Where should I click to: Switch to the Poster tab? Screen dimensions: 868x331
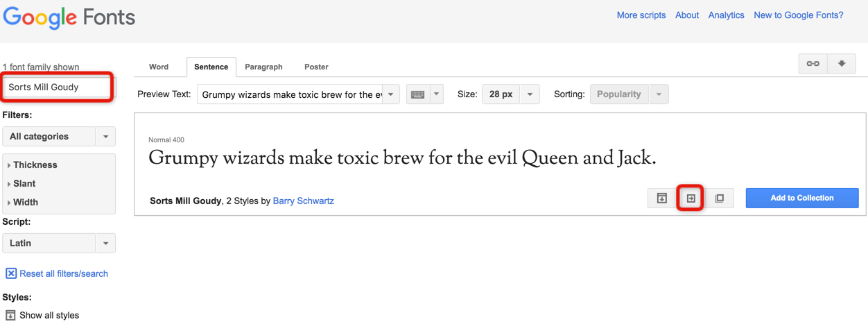[x=316, y=67]
